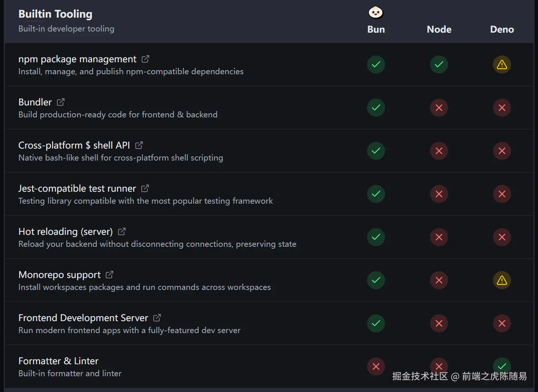Screen dimensions: 538x392
Task: Click Node's red cross for Jest-compatible test runner
Action: click(x=439, y=194)
